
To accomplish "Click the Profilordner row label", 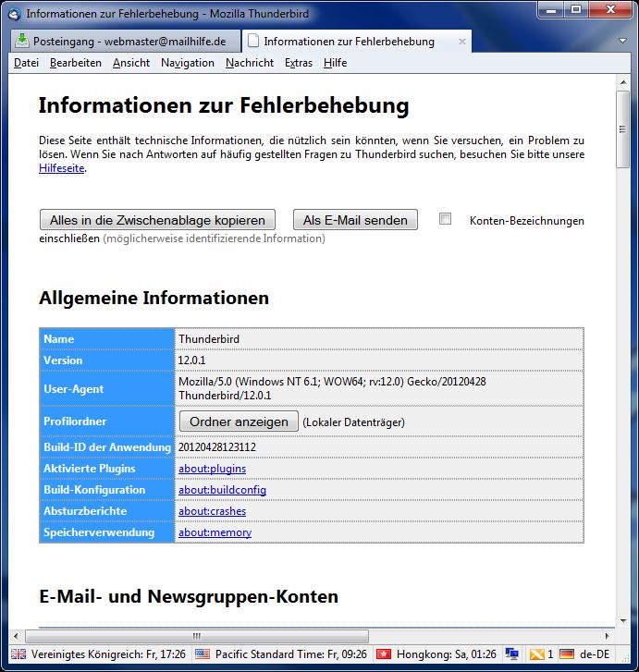I will click(x=75, y=422).
